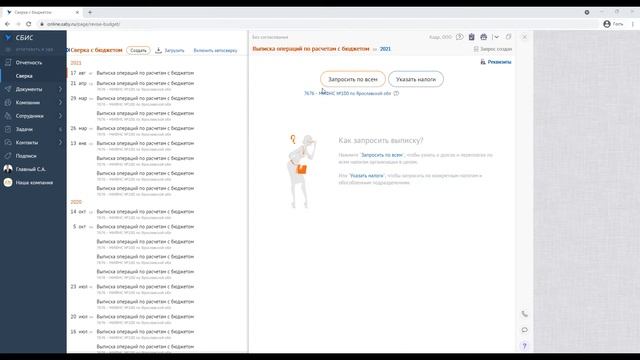The width and height of the screenshot is (640, 360).
Task: Open Документы menu item
Action: (29, 89)
